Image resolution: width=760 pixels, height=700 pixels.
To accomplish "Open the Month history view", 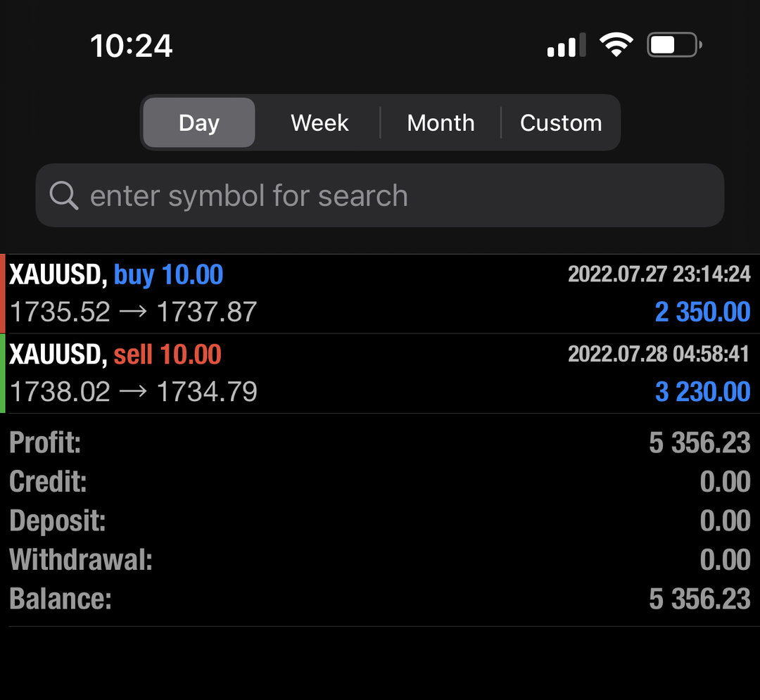I will click(x=441, y=122).
